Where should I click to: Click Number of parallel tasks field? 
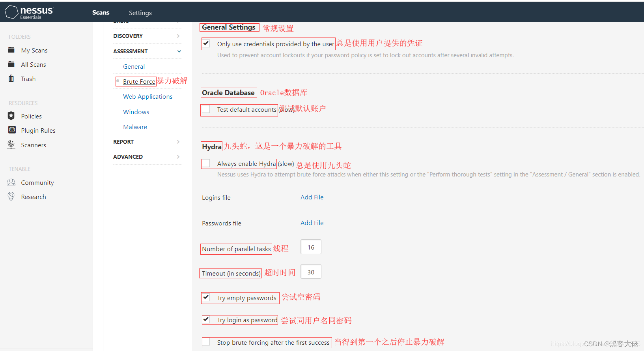pyautogui.click(x=311, y=247)
